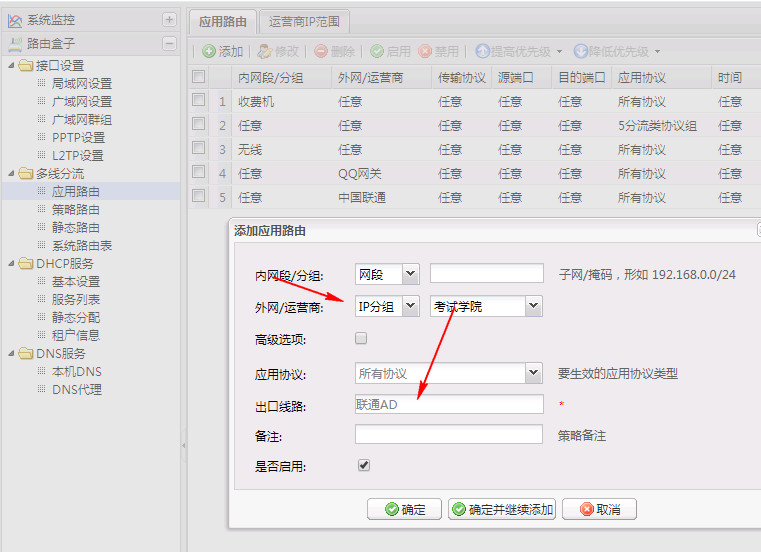Click the 接口设置 folder icon
The height and width of the screenshot is (552, 761).
pos(26,65)
